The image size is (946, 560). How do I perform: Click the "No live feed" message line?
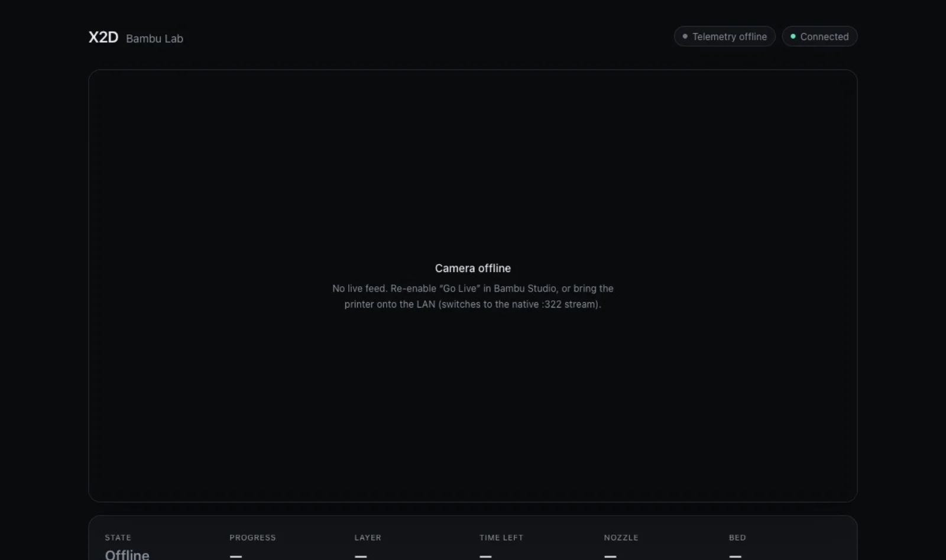click(473, 288)
